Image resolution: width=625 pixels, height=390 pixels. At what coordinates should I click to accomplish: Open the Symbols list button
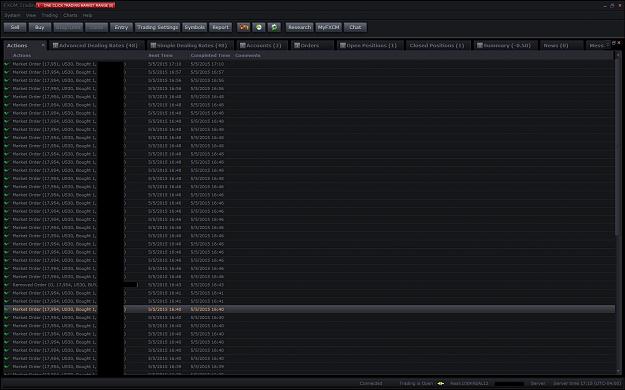pos(195,27)
